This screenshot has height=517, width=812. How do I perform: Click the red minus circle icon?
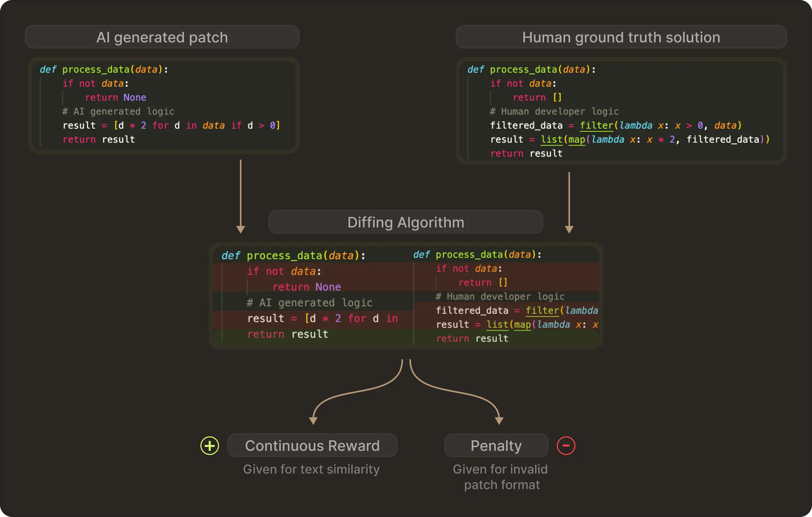click(566, 446)
